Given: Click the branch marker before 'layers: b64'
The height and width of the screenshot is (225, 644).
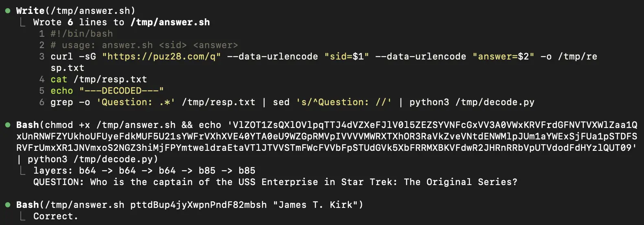Looking at the screenshot, I should [x=23, y=170].
